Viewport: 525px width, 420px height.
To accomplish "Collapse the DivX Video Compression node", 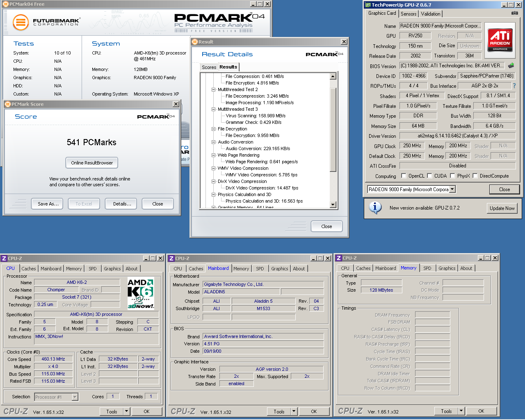I will (213, 181).
